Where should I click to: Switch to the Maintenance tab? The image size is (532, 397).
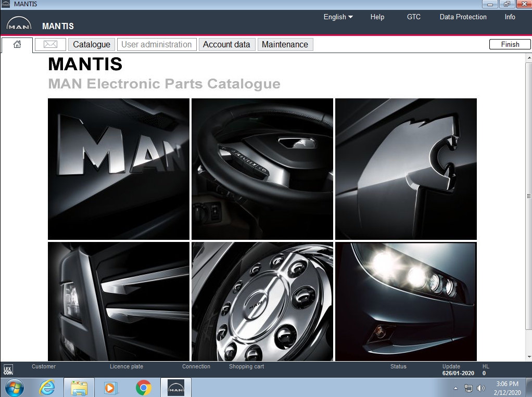tap(285, 44)
